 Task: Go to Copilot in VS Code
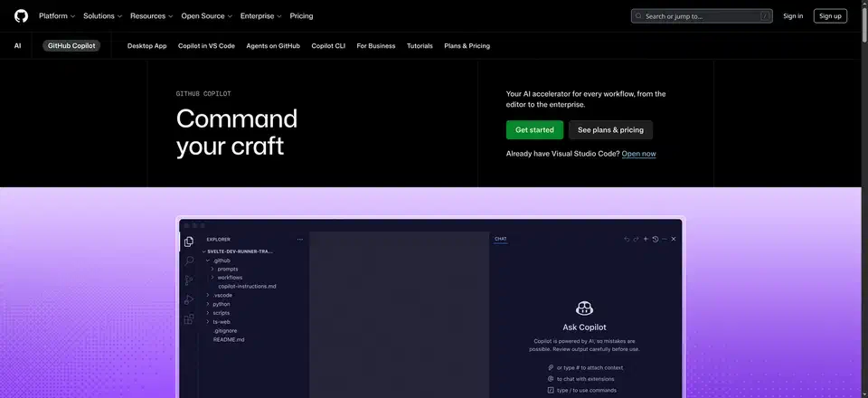(x=206, y=46)
